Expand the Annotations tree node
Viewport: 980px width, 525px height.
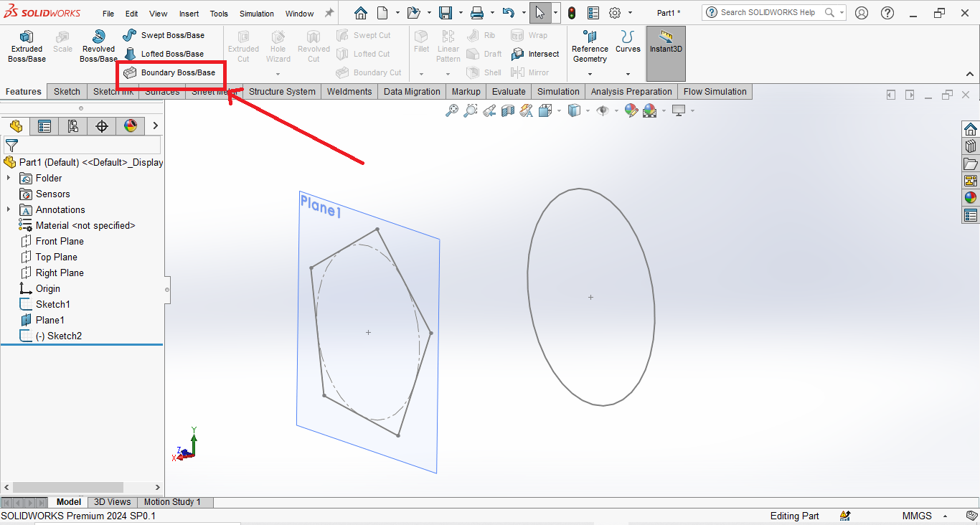coord(9,209)
